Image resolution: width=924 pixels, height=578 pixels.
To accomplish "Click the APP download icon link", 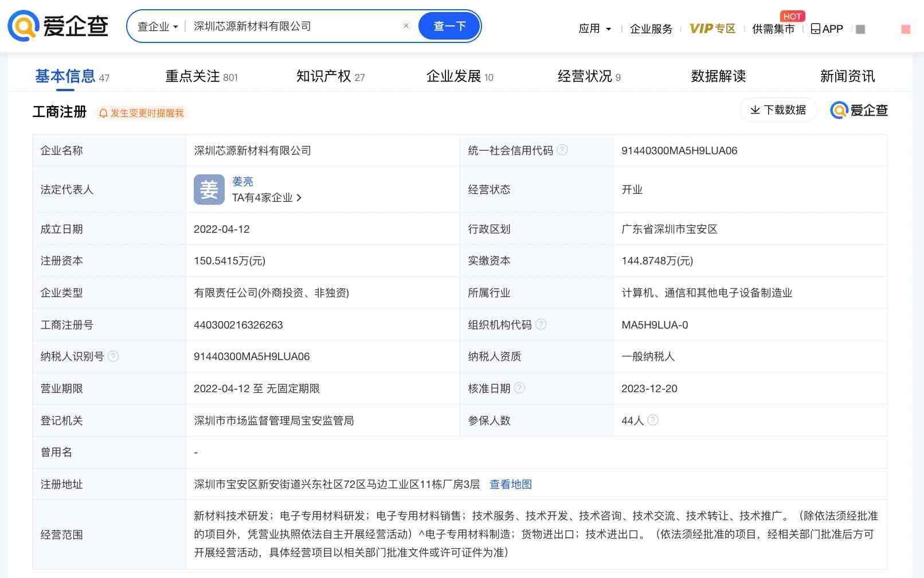I will (827, 29).
